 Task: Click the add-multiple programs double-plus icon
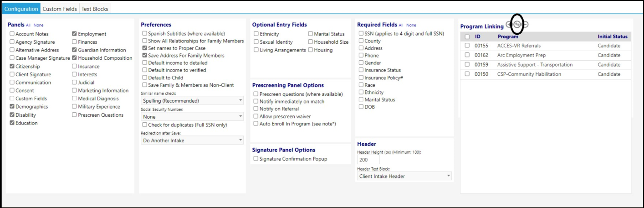tap(517, 25)
